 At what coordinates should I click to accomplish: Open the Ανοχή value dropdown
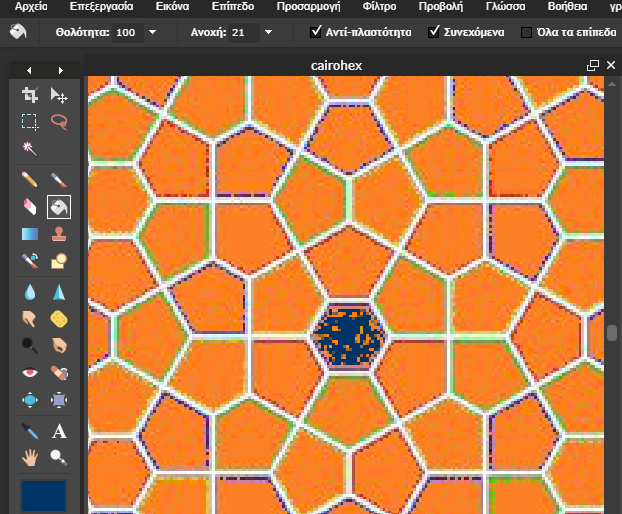point(269,32)
